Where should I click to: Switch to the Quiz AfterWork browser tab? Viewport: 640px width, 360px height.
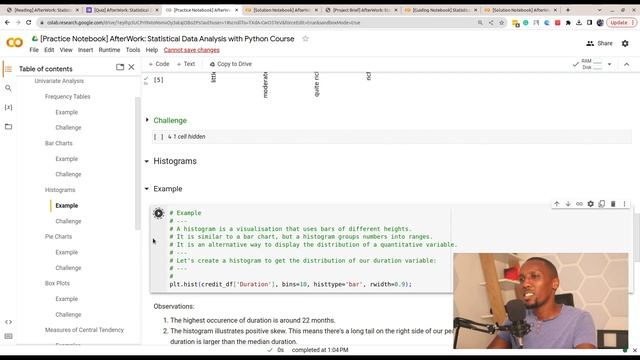(x=122, y=10)
